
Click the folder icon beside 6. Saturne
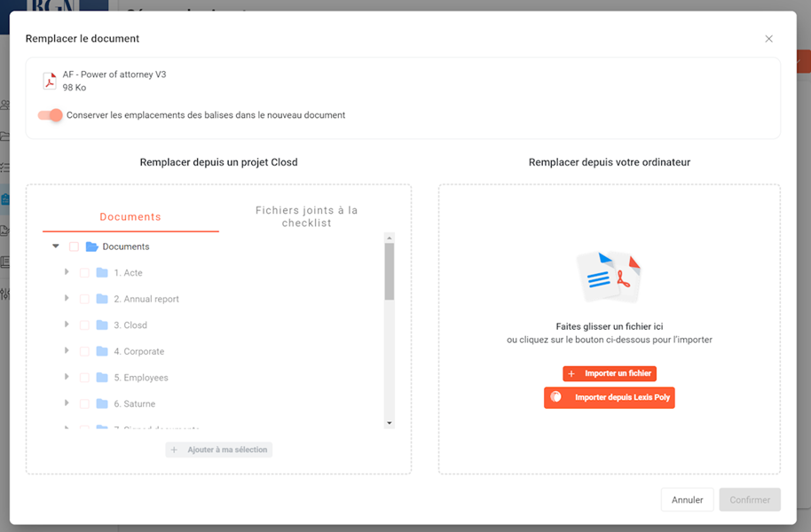point(102,404)
